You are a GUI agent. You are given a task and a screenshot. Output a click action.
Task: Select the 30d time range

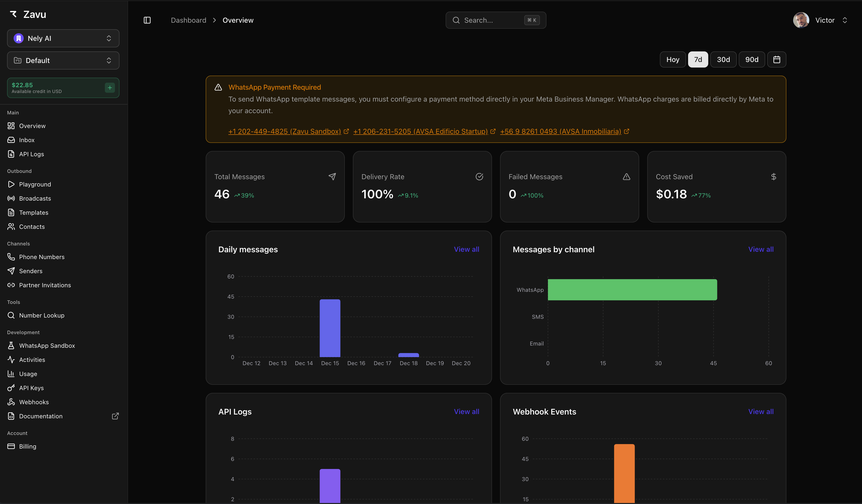(x=723, y=59)
